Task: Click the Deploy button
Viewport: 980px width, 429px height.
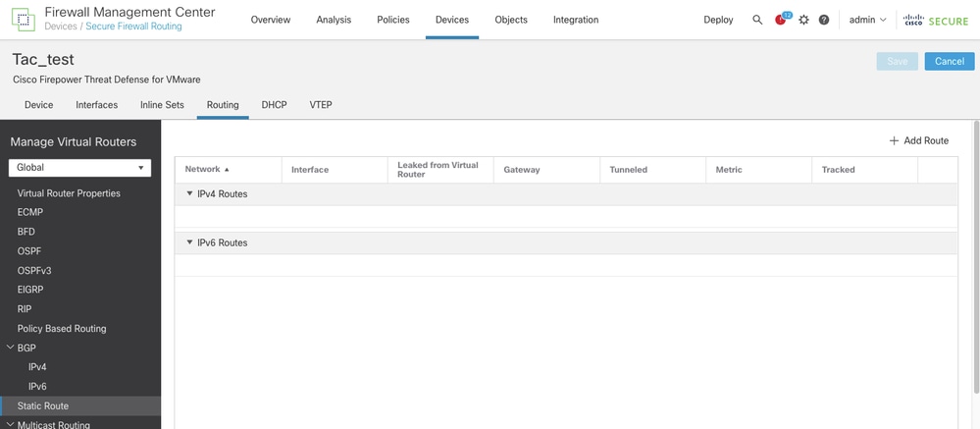Action: (x=718, y=20)
